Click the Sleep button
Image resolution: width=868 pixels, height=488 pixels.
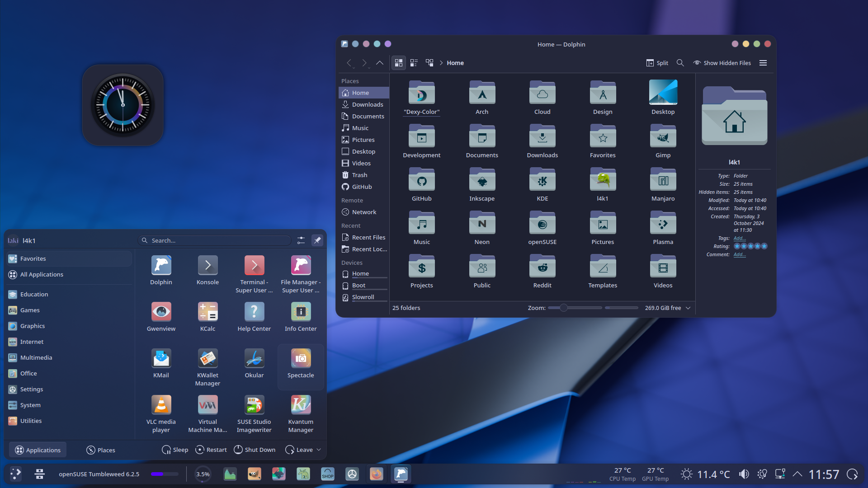click(175, 450)
